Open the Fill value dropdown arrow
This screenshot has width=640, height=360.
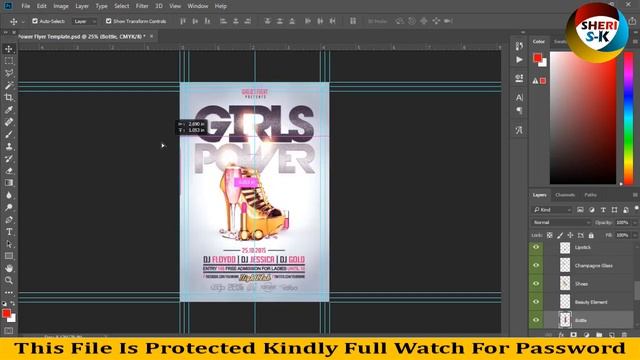(635, 236)
